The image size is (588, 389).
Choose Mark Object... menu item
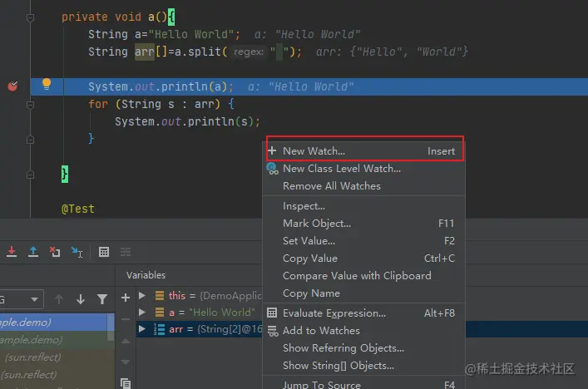(364, 224)
